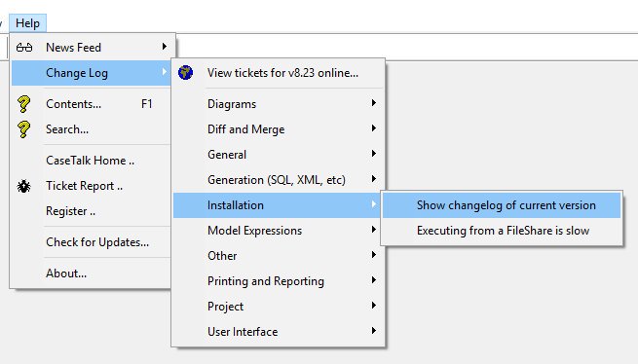Expand the User Interface submenu arrow
This screenshot has height=364, width=638.
(373, 331)
